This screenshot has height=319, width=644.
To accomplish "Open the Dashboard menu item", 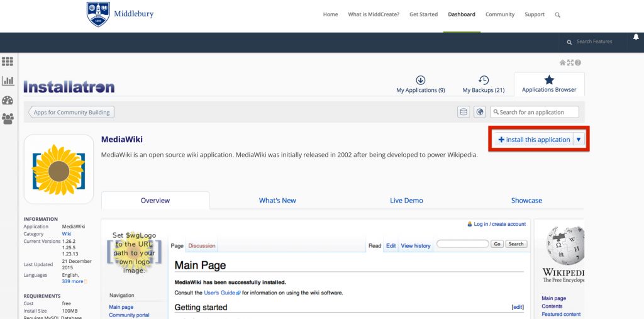I will point(462,14).
